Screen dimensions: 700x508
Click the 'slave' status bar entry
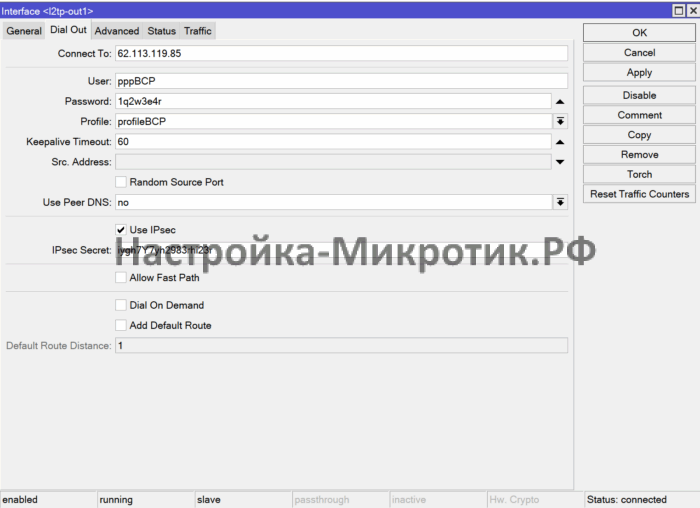[243, 500]
